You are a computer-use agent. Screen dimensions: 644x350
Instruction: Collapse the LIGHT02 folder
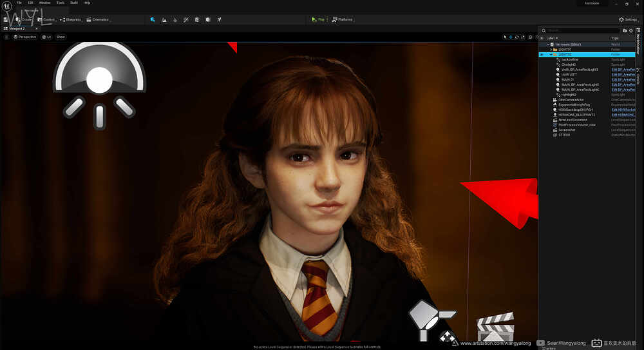(x=551, y=54)
